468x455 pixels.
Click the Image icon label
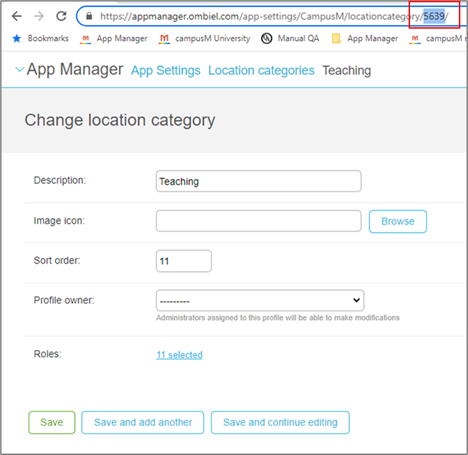[59, 221]
